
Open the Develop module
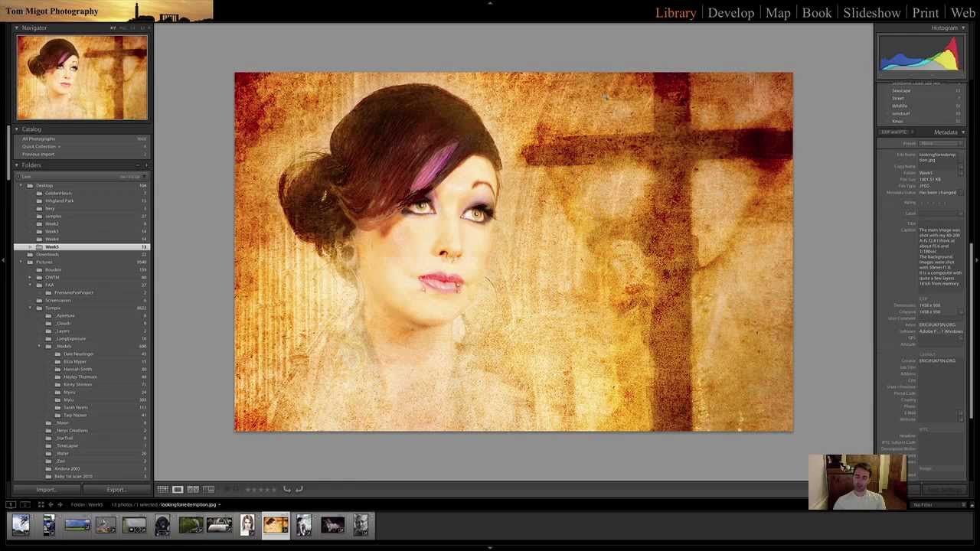click(730, 12)
